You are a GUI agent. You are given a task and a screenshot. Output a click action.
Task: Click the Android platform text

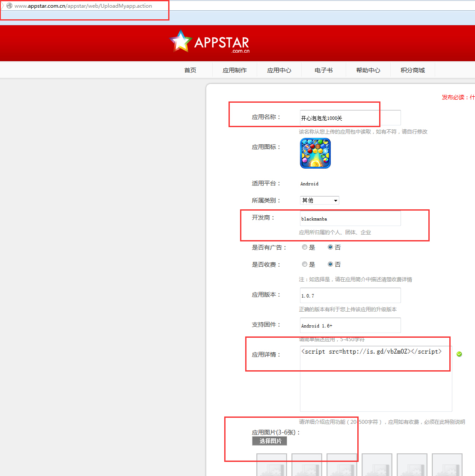[309, 184]
